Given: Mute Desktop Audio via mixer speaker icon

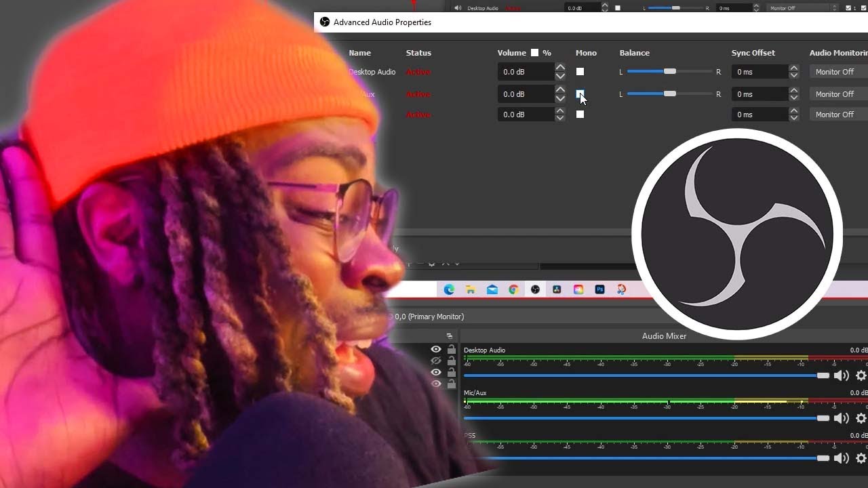Looking at the screenshot, I should tap(841, 375).
